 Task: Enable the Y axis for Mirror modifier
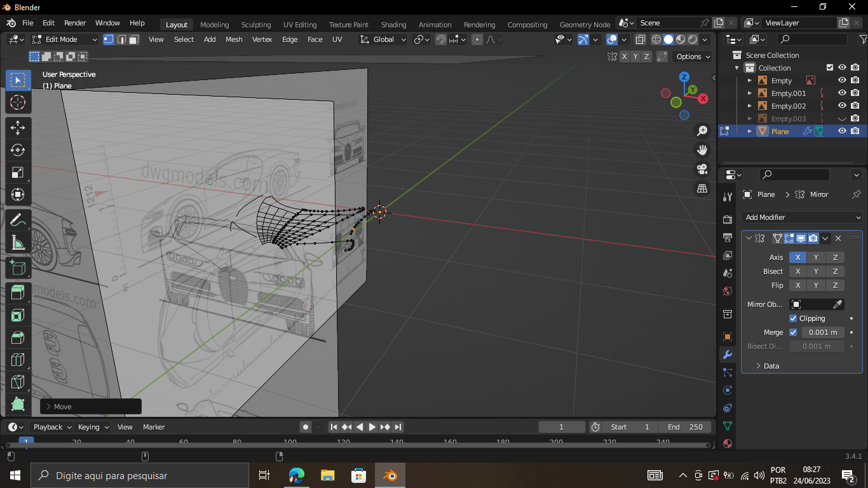click(816, 257)
